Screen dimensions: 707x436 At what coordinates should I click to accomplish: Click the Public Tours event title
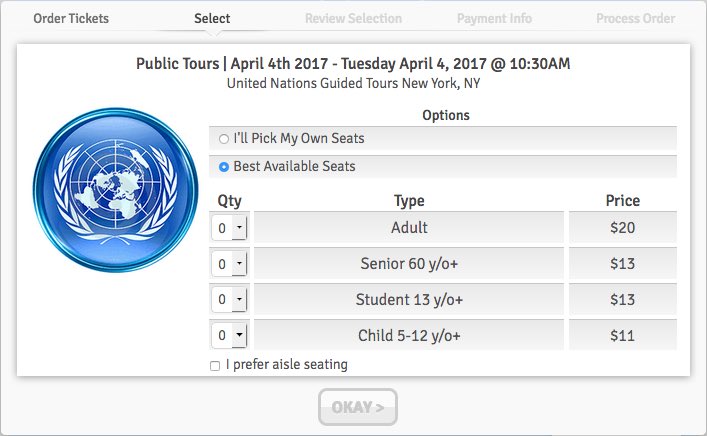pos(353,64)
